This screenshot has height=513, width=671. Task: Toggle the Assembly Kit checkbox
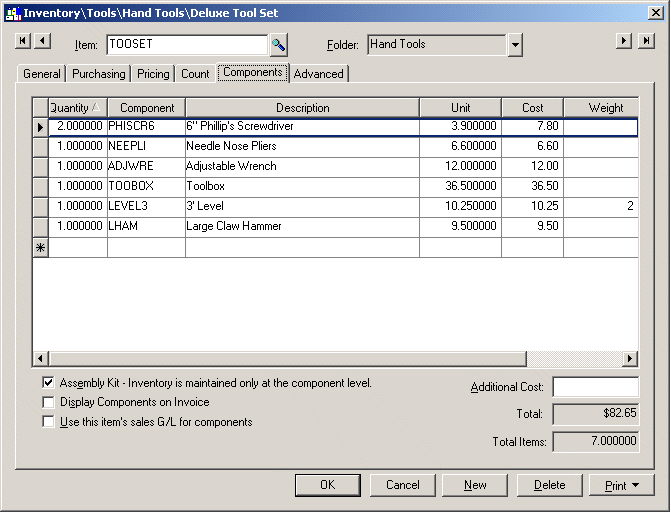tap(48, 383)
